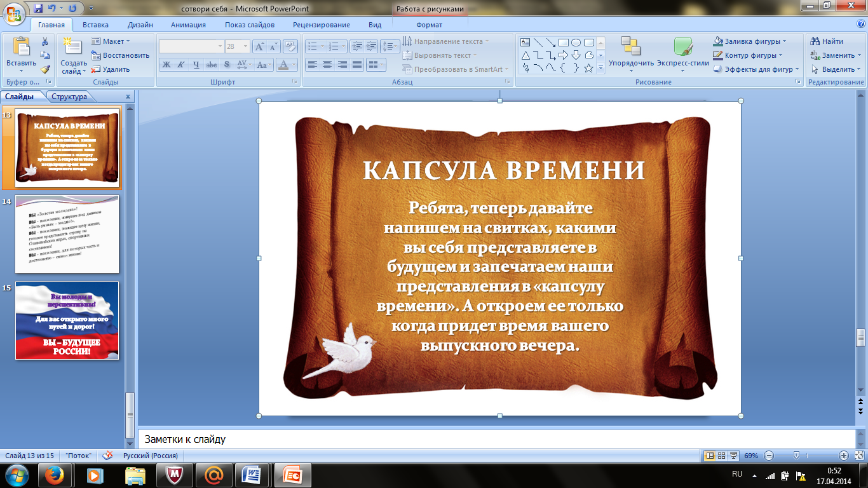Image resolution: width=868 pixels, height=488 pixels.
Task: Open the Выделить select dropdown
Action: (836, 69)
